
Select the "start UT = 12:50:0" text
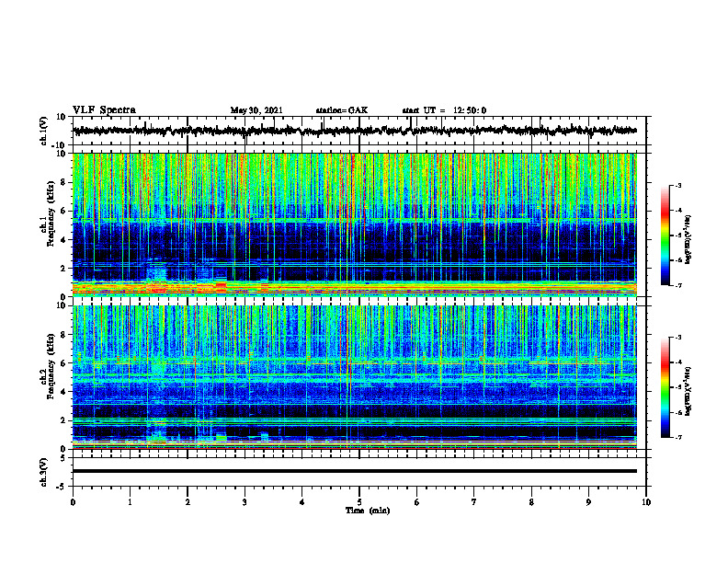tap(444, 110)
